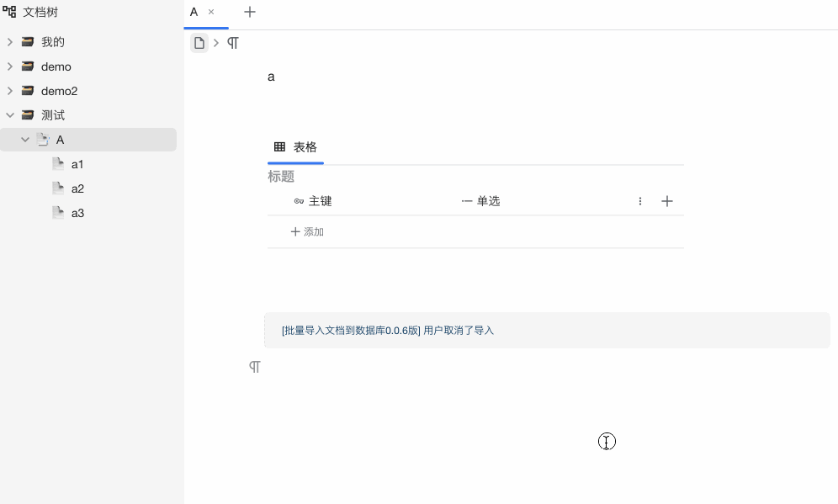Add a new database column
This screenshot has width=838, height=504.
667,201
